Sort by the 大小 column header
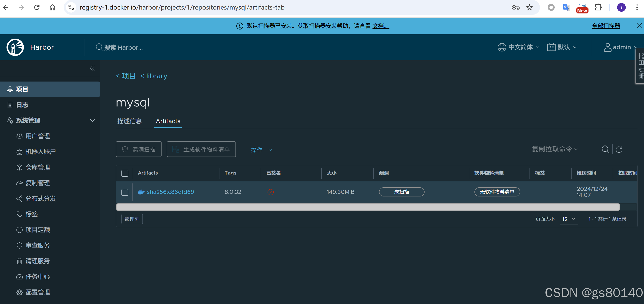Screen dimensions: 644x304 (x=332, y=173)
